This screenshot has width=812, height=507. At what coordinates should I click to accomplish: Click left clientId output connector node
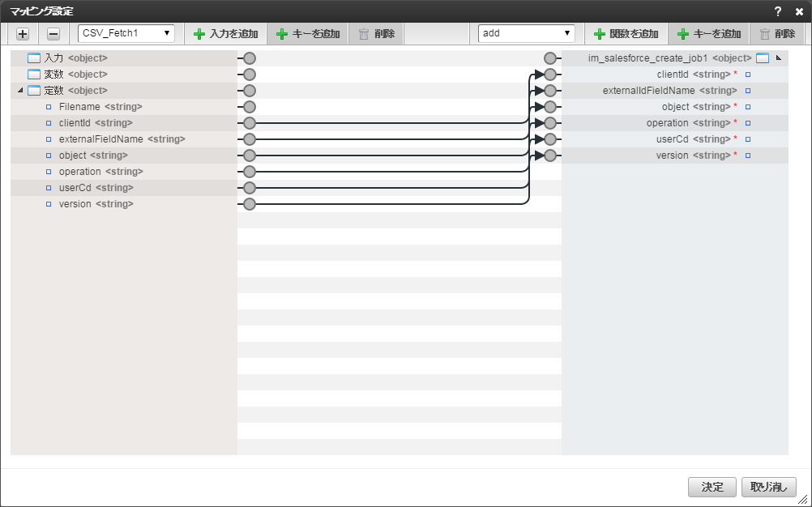coord(250,123)
